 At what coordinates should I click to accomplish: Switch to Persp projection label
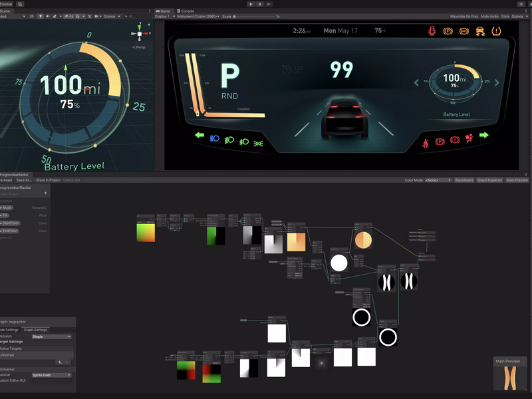[139, 47]
